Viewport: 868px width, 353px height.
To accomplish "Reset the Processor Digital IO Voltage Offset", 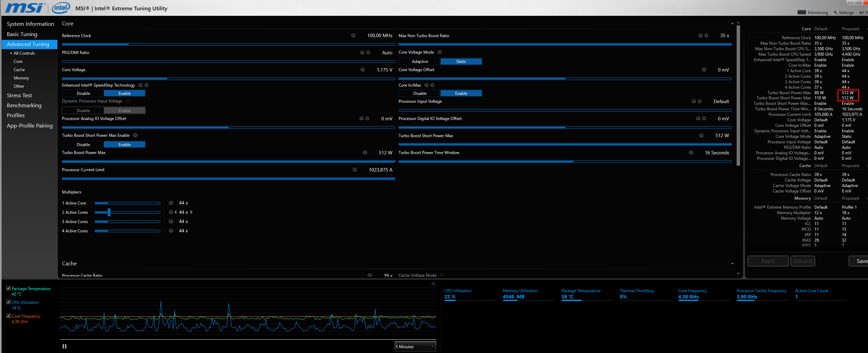I will pyautogui.click(x=704, y=118).
